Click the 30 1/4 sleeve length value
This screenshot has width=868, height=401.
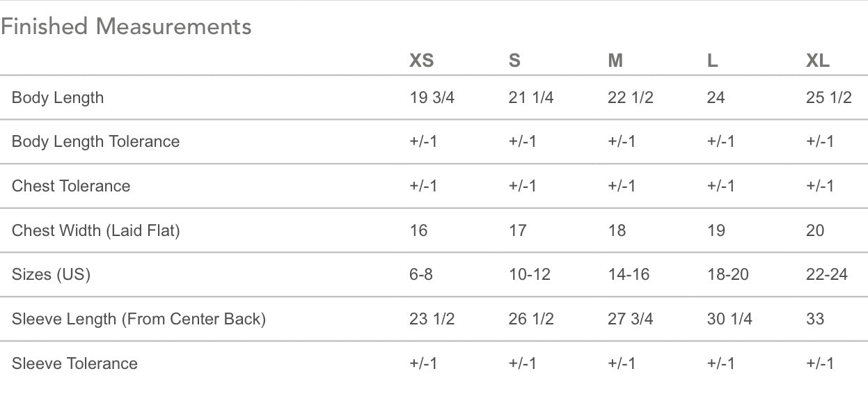tap(729, 319)
